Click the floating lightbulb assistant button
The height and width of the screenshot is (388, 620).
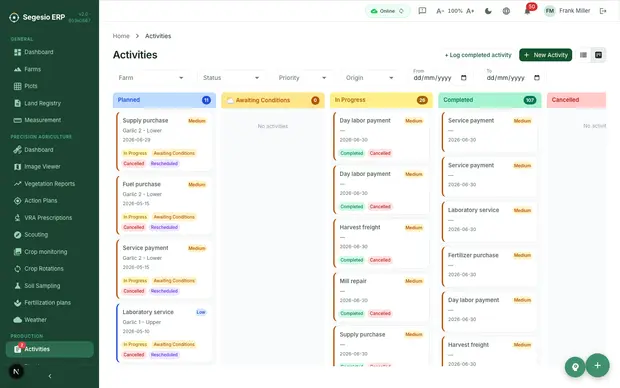575,367
